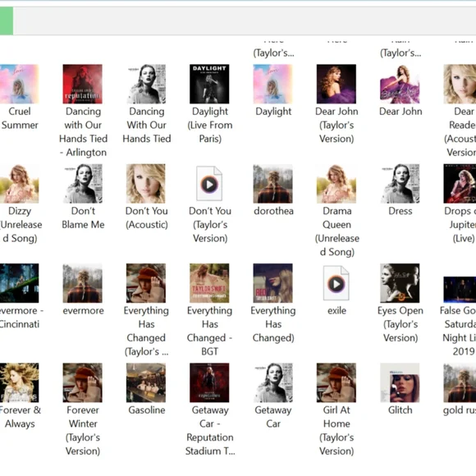Click the green progress bar segment
This screenshot has width=476, height=476.
pyautogui.click(x=7, y=21)
